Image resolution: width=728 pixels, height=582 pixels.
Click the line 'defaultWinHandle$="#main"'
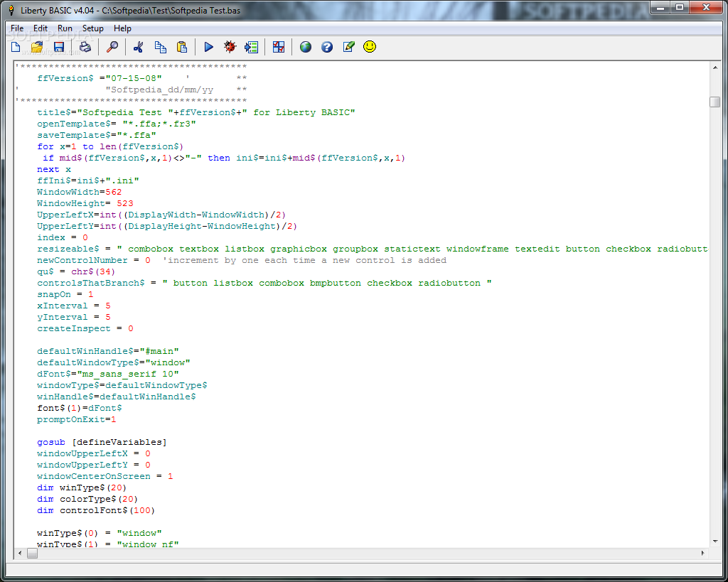pyautogui.click(x=108, y=351)
